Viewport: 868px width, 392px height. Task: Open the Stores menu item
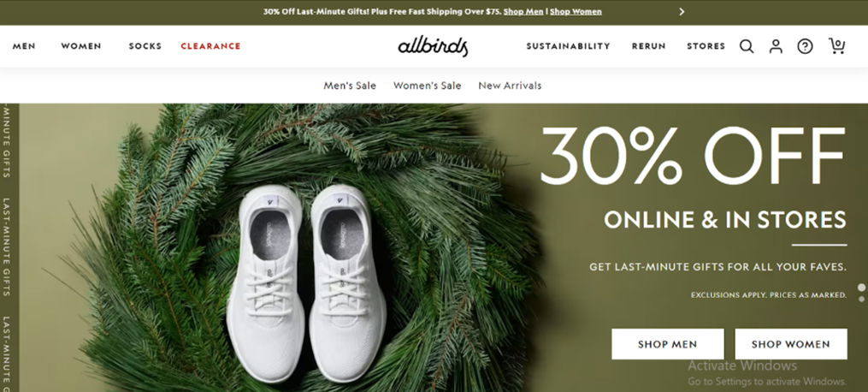(706, 46)
